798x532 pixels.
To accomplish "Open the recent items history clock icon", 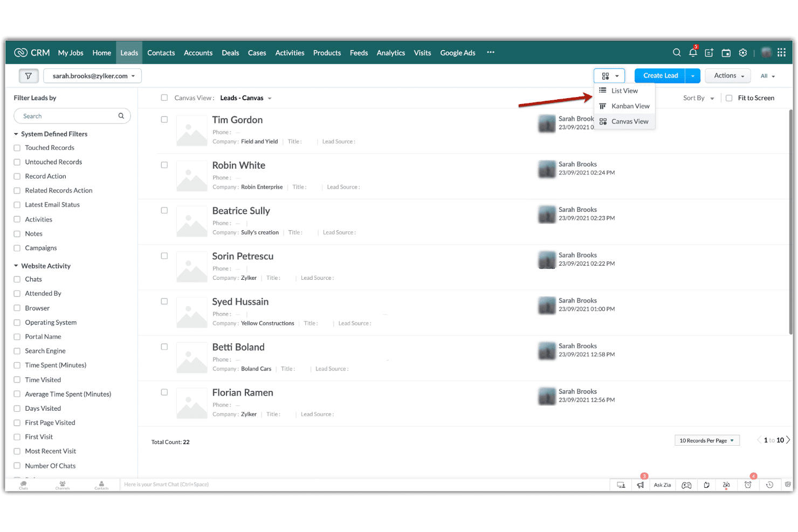I will [x=769, y=485].
